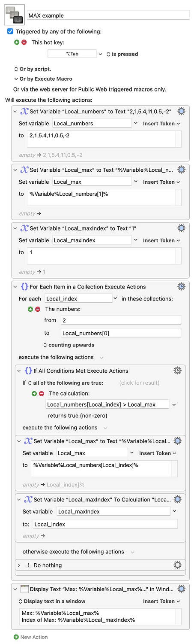The image size is (194, 644).
Task: Remove the hot key trigger with red minus
Action: 24,42
